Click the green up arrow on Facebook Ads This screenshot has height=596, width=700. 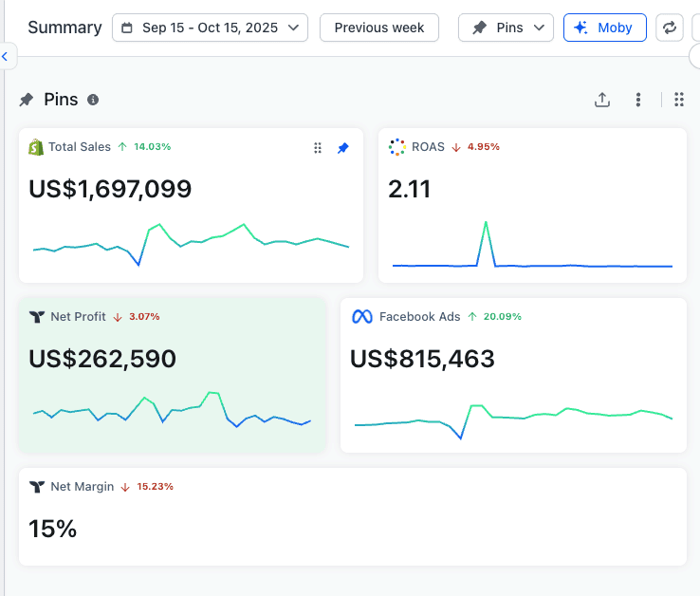click(472, 317)
